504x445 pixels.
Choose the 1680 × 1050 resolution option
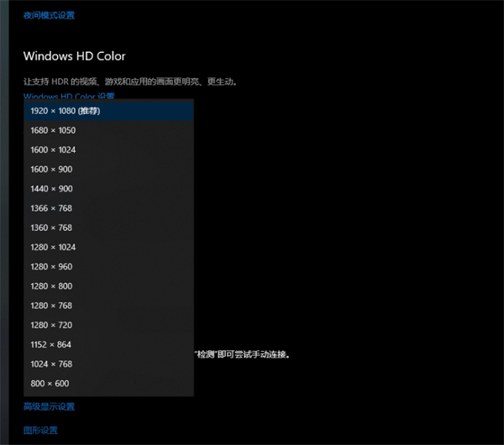coord(108,130)
